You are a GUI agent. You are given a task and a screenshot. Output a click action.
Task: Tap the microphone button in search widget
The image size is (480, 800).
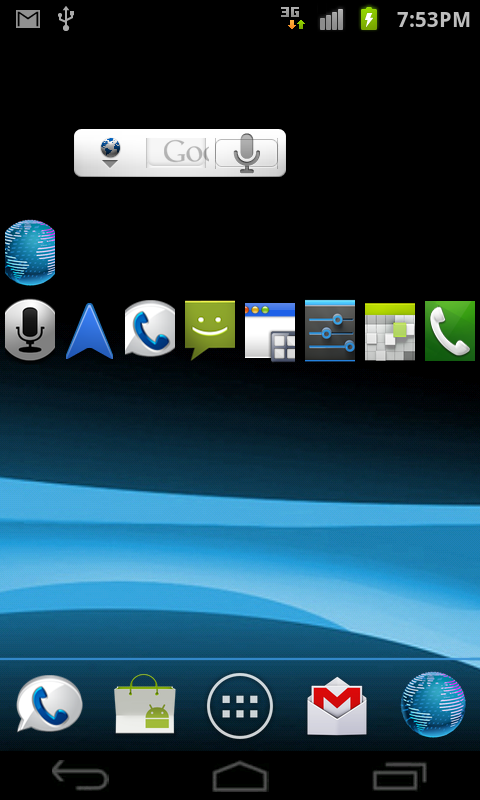point(247,153)
